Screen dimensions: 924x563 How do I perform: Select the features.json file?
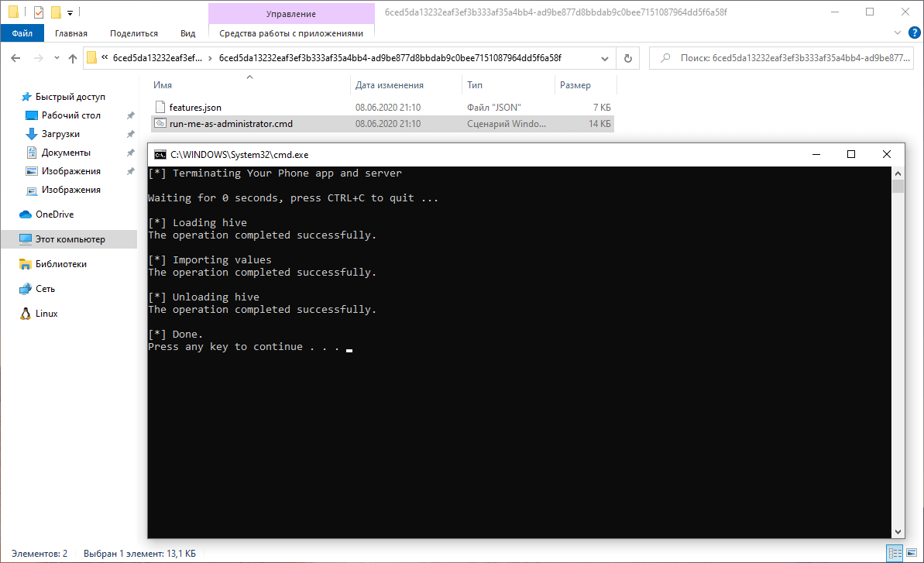(194, 107)
